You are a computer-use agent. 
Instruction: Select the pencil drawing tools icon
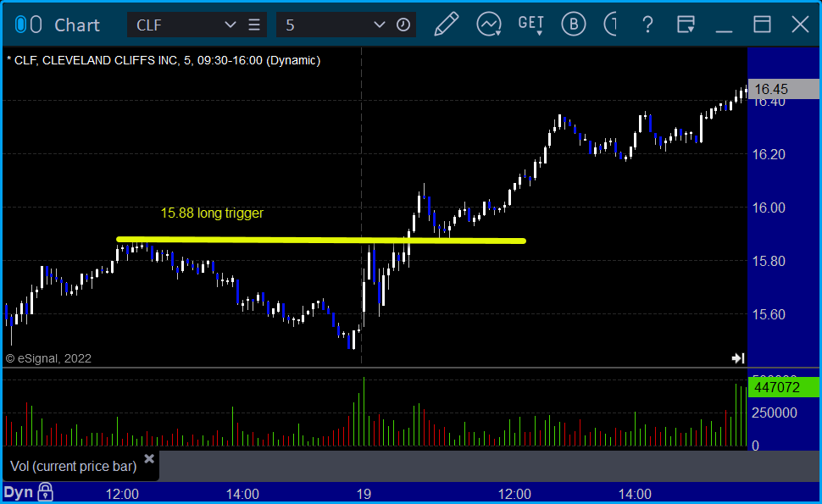click(446, 25)
